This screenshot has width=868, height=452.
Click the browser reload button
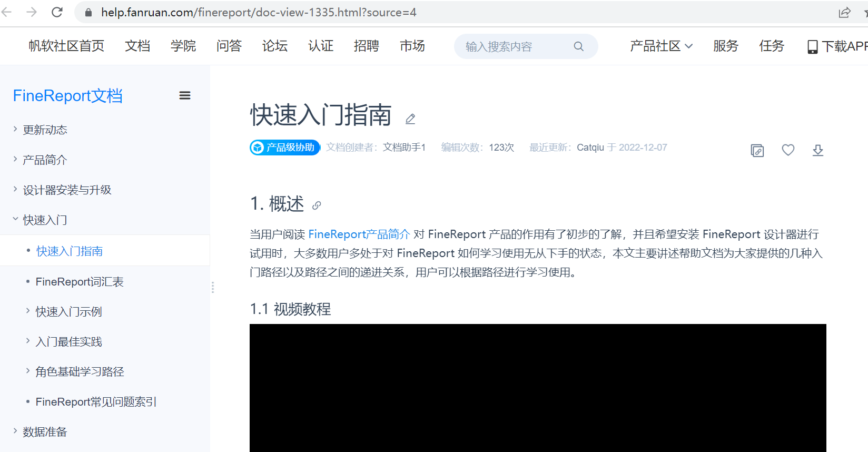click(57, 12)
